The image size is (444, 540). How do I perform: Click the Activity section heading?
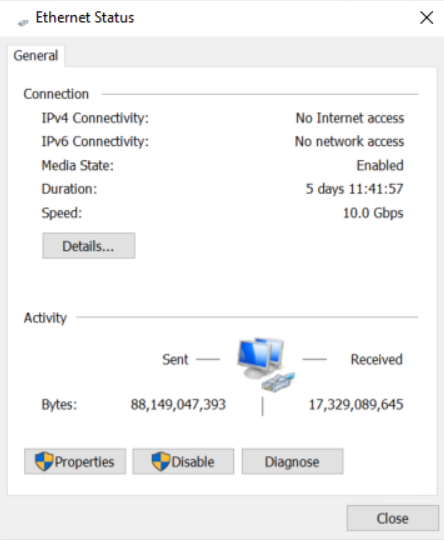45,318
